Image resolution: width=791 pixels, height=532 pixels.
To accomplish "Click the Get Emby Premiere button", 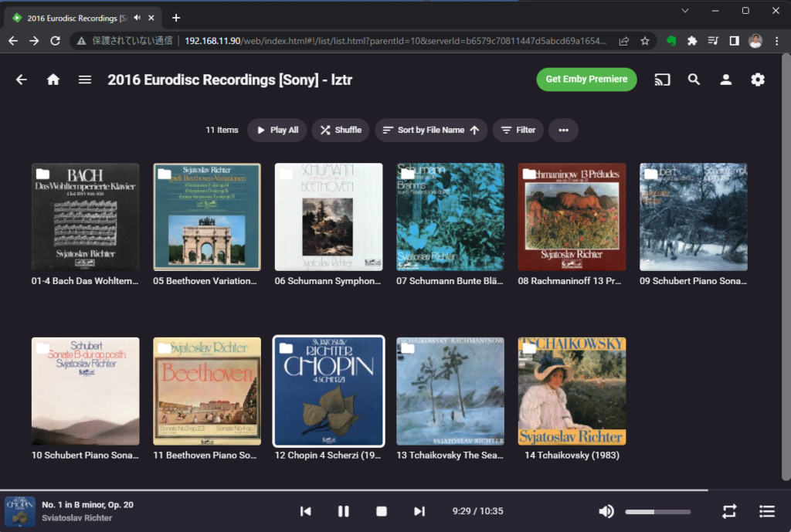I will point(586,80).
